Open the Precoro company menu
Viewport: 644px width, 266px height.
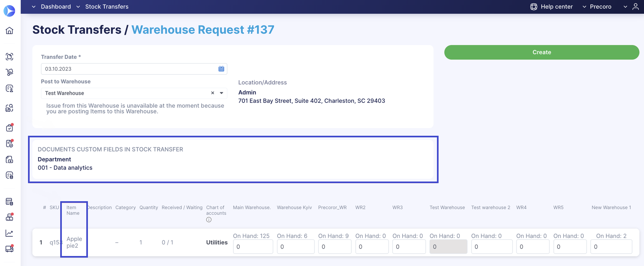coord(601,7)
